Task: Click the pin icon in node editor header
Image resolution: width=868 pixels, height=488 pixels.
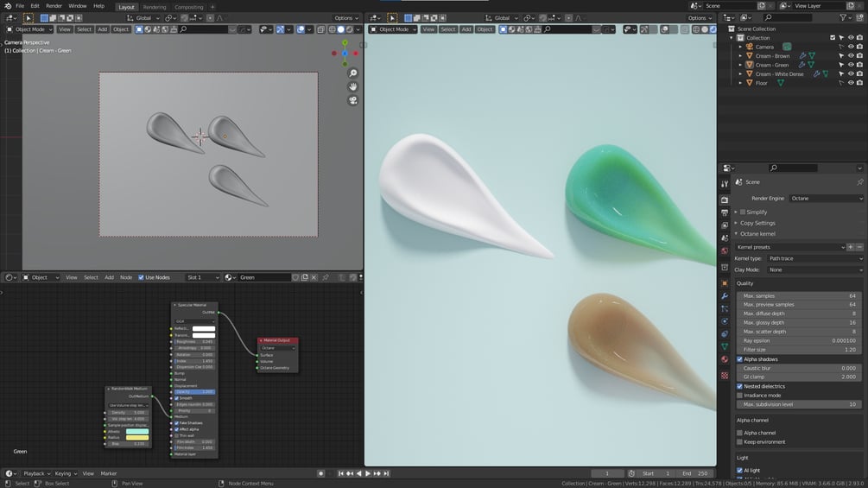Action: click(x=326, y=277)
